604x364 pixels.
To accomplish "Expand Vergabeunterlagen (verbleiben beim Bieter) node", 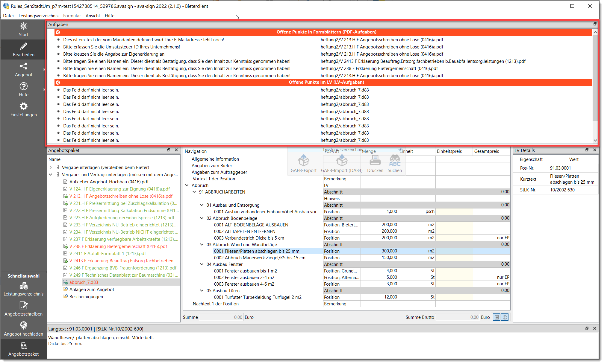I will point(51,167).
